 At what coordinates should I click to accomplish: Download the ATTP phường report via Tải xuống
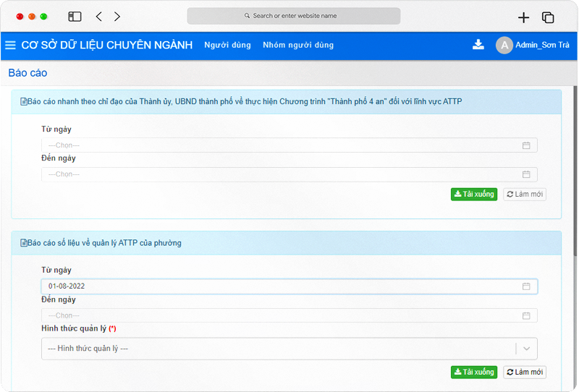(x=474, y=372)
